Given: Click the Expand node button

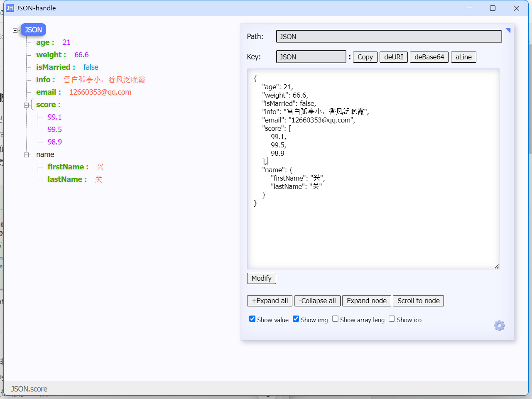Looking at the screenshot, I should tap(367, 301).
